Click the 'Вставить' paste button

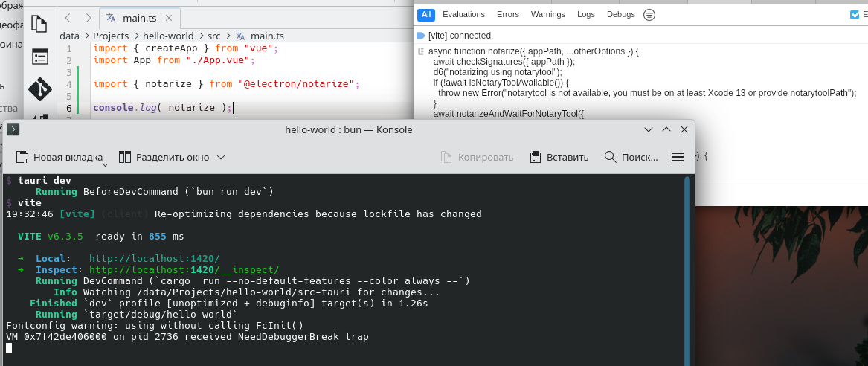(559, 157)
